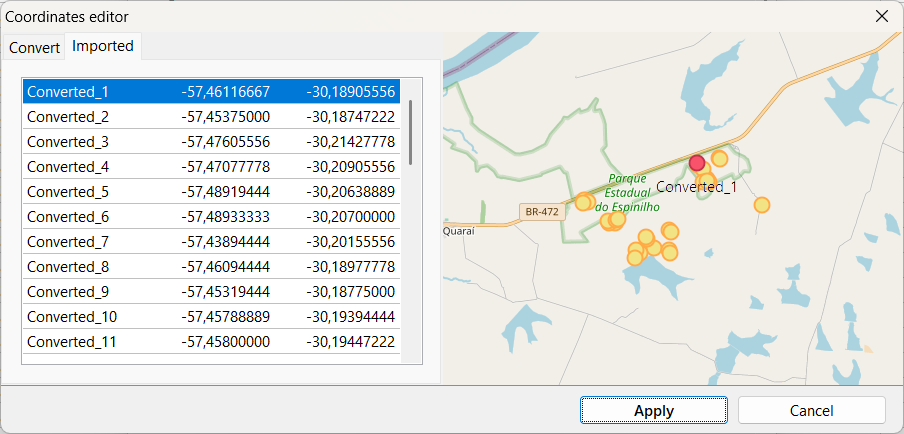Click longitude value -57,45800000
The width and height of the screenshot is (904, 434).
click(x=225, y=342)
